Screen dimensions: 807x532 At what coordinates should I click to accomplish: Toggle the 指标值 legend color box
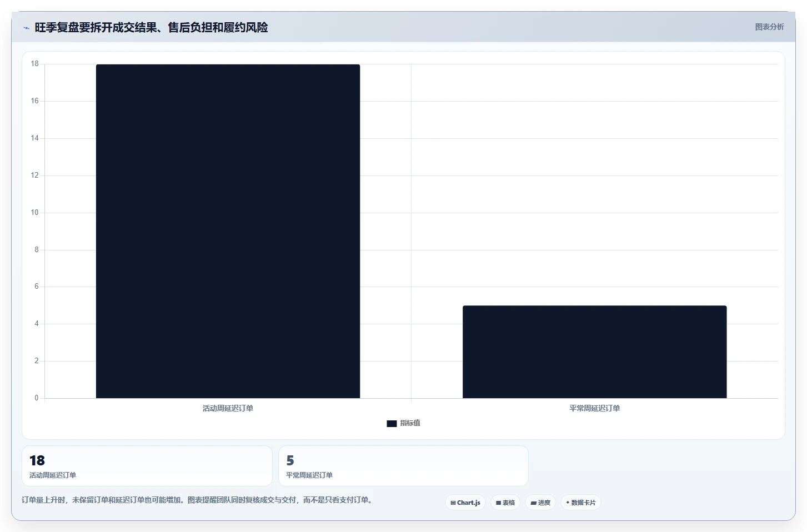392,423
